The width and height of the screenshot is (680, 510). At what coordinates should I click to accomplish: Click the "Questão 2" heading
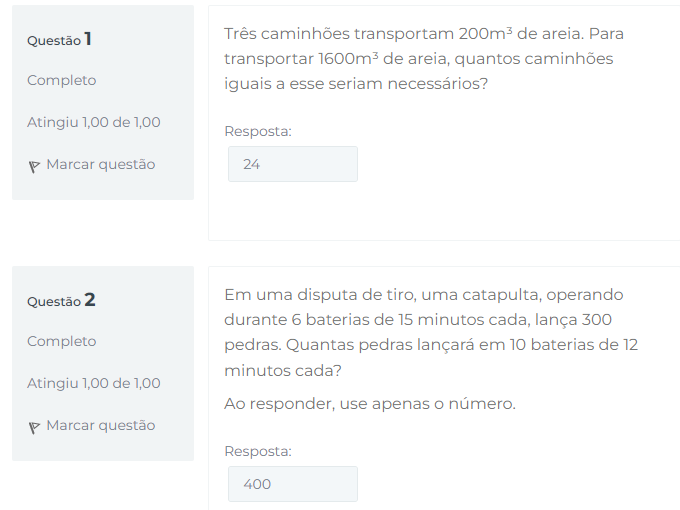61,301
